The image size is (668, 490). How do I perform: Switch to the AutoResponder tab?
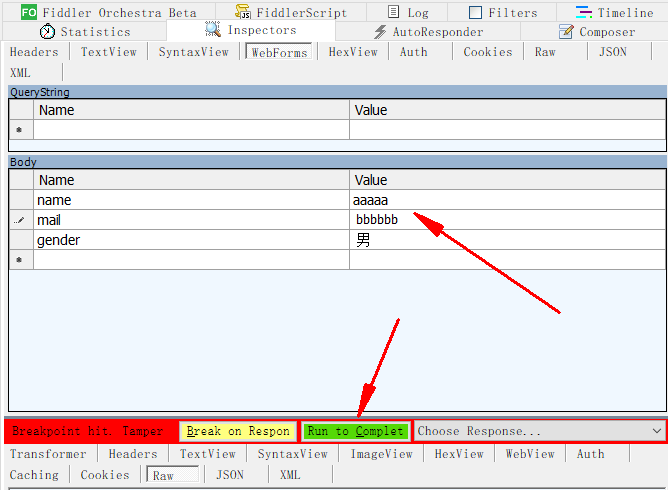coord(428,32)
